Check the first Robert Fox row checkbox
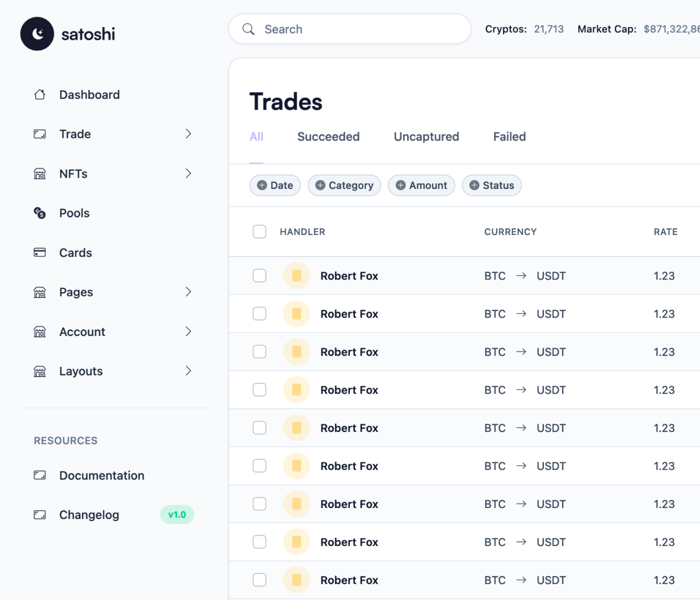The image size is (700, 600). pyautogui.click(x=259, y=276)
